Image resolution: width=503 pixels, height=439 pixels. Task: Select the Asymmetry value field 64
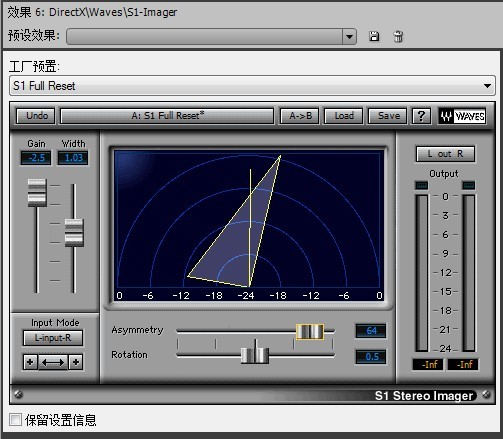371,331
